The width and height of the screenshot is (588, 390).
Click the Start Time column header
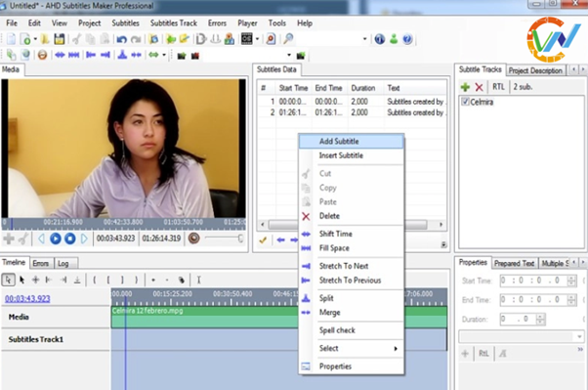click(x=293, y=88)
